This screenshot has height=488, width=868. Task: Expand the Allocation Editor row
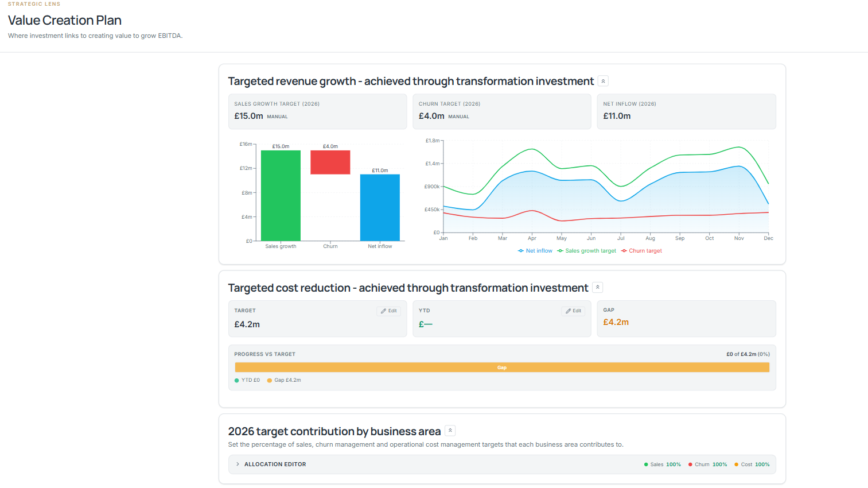[x=502, y=464]
